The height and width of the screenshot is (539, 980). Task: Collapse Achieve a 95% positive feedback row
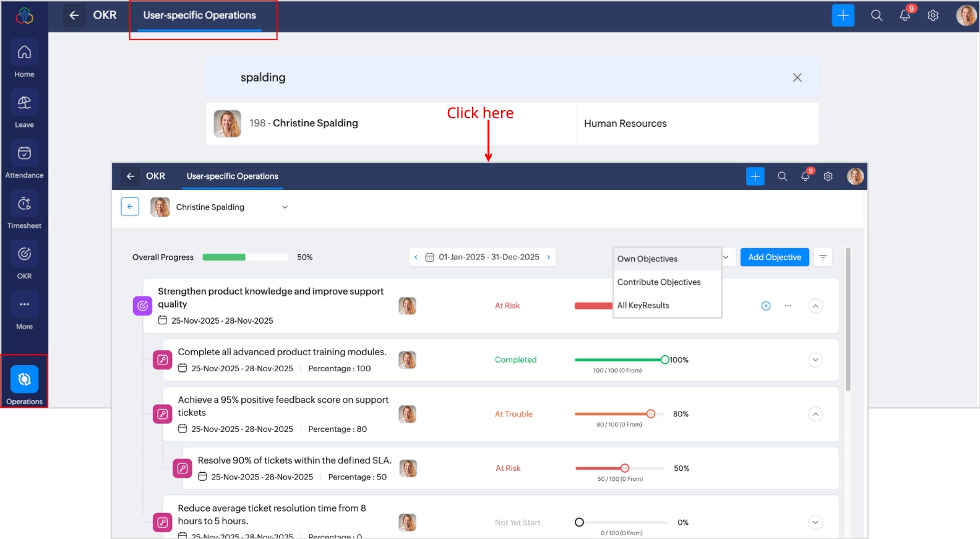tap(815, 414)
